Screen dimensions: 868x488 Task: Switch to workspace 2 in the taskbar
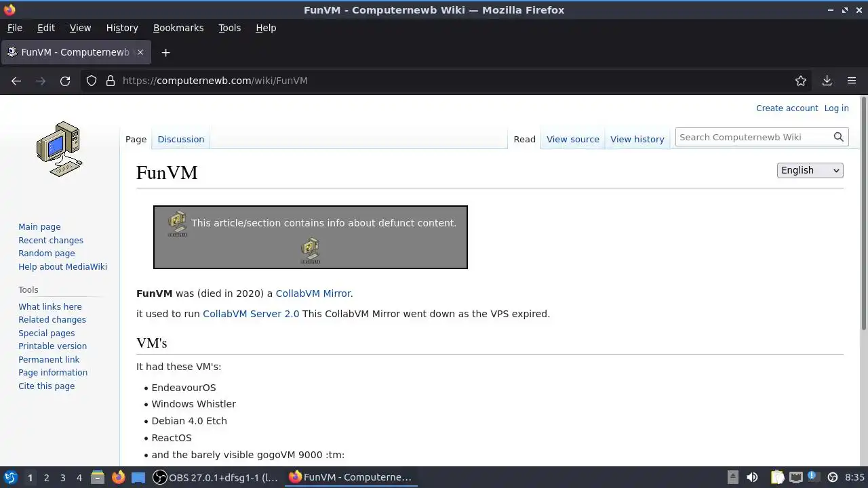46,478
